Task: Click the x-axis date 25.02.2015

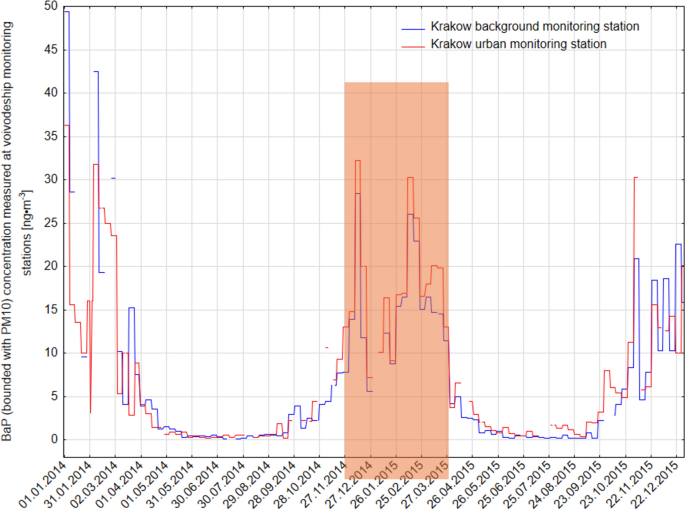Action: click(401, 485)
